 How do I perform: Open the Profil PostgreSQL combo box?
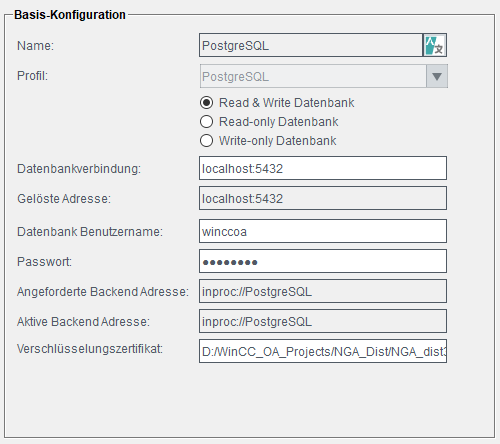[323, 76]
